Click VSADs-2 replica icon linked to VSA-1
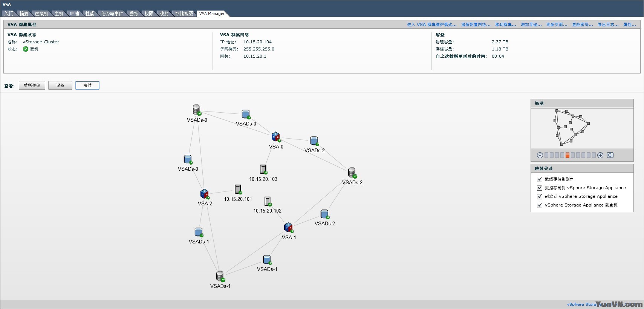Screen dimensions: 644x309 tap(325, 214)
